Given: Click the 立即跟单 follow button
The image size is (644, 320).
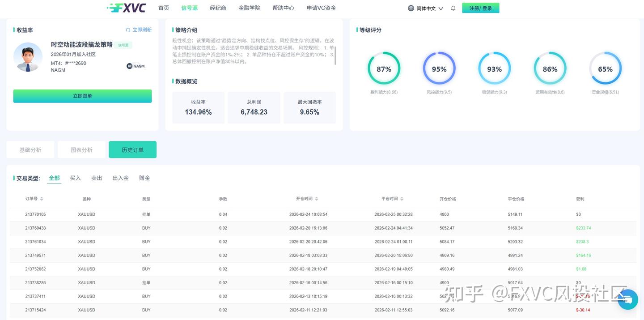Looking at the screenshot, I should coord(82,96).
